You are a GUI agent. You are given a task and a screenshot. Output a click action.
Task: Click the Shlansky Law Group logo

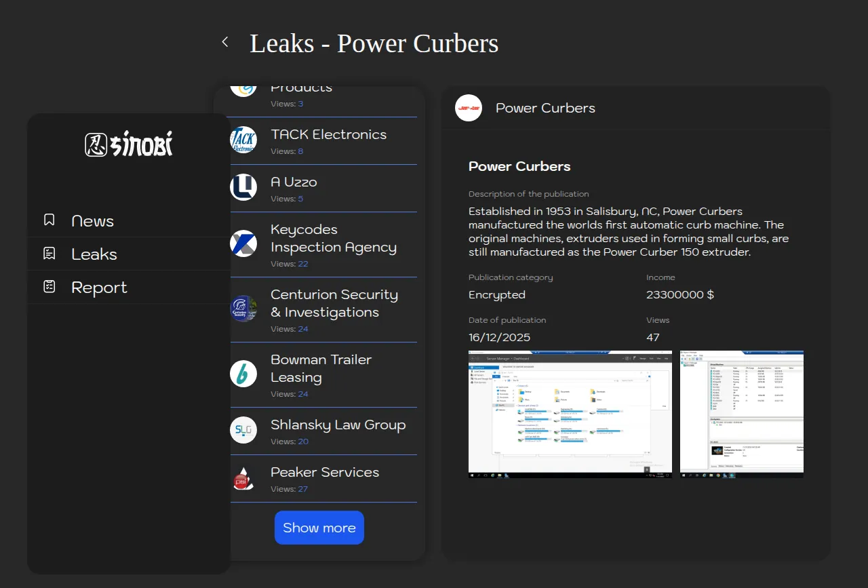coord(243,430)
